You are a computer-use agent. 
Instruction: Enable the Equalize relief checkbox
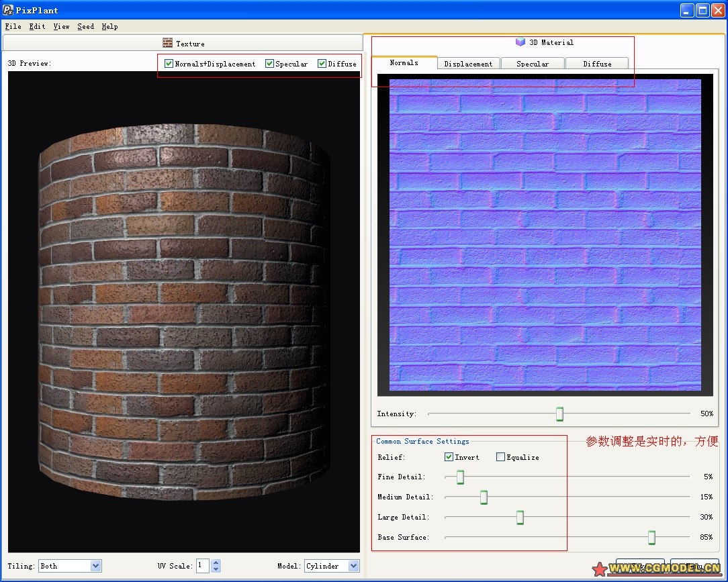(x=500, y=457)
